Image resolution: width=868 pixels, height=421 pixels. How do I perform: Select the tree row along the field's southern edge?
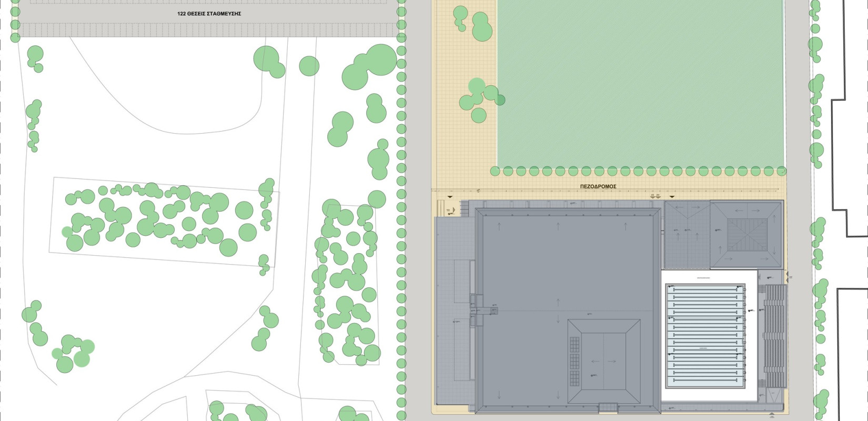coord(638,171)
